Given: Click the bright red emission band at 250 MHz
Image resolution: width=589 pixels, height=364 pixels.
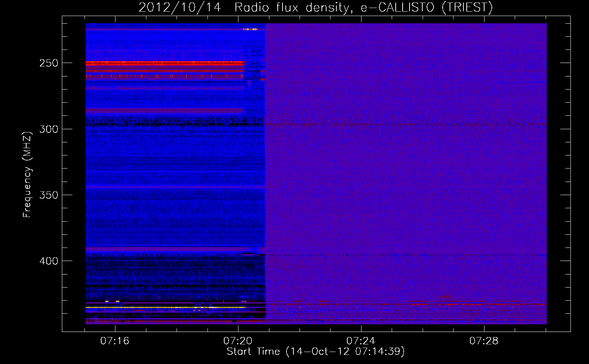Looking at the screenshot, I should pos(165,63).
